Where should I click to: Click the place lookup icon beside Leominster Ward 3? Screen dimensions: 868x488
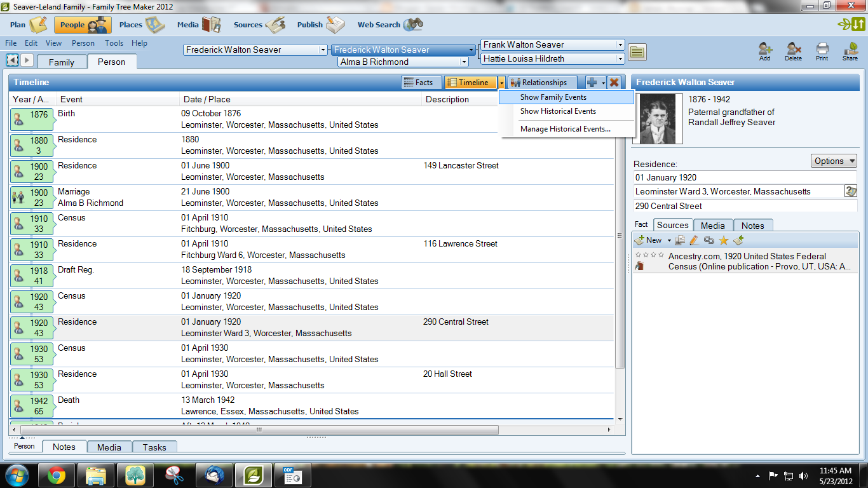(850, 191)
